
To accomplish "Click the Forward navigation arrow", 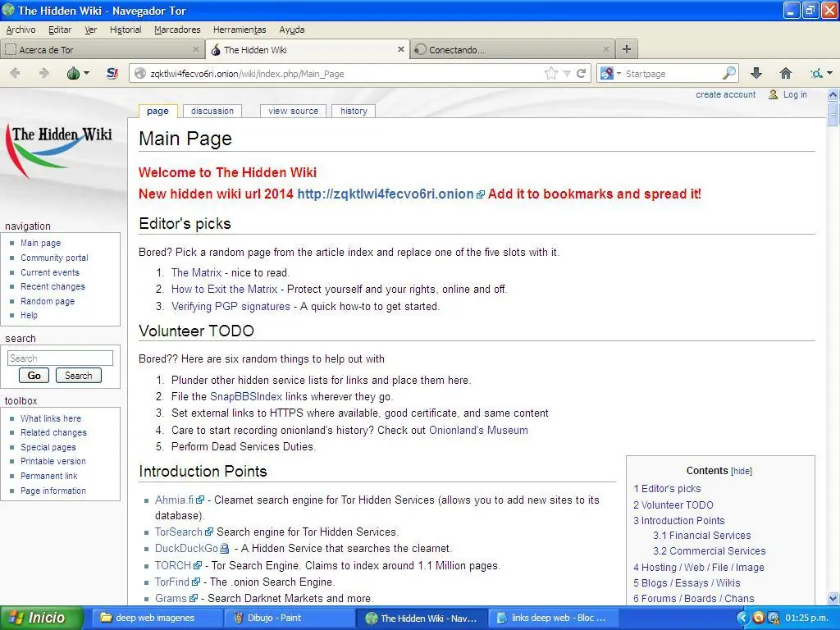I will pos(44,73).
